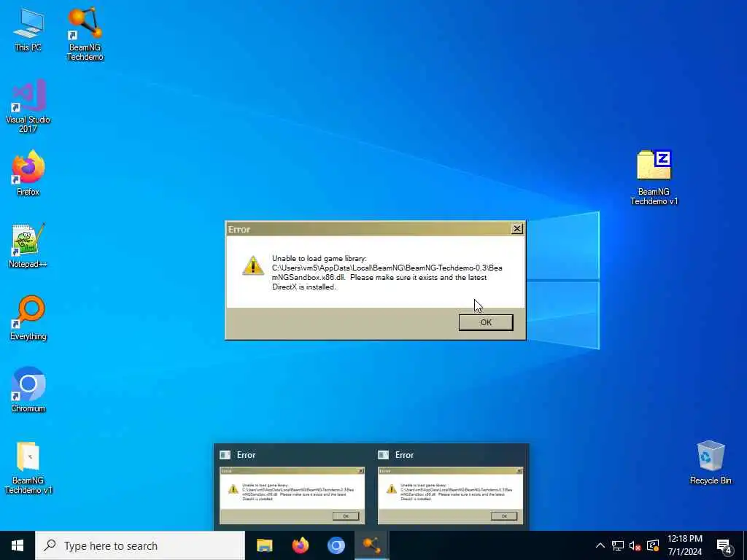The image size is (747, 560).
Task: Open the notification center icon
Action: tap(724, 545)
